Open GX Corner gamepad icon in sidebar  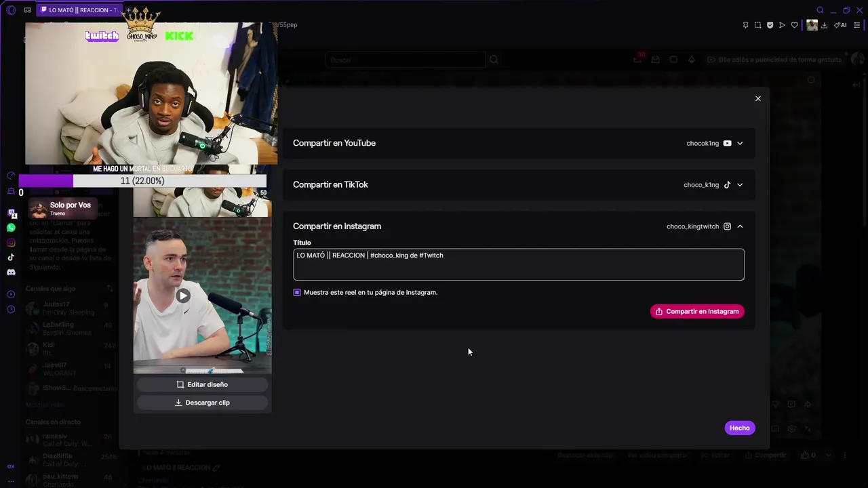[11, 192]
